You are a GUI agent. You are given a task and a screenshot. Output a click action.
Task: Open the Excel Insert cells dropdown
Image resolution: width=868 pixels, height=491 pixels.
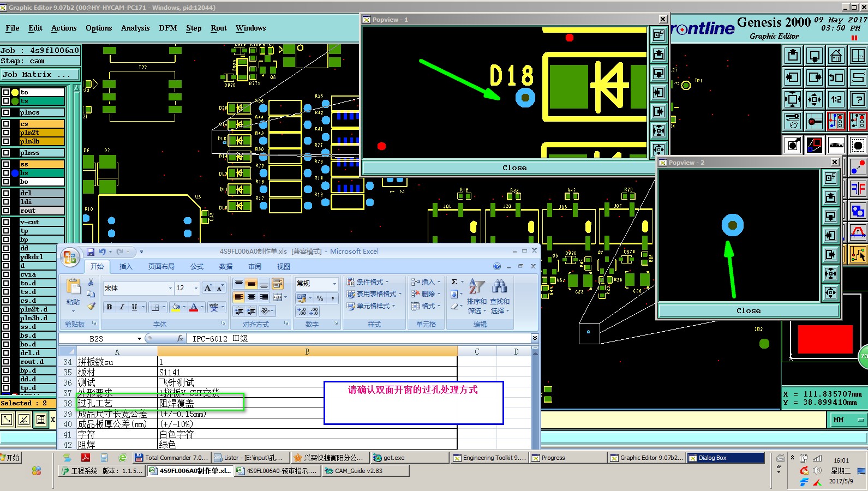426,282
